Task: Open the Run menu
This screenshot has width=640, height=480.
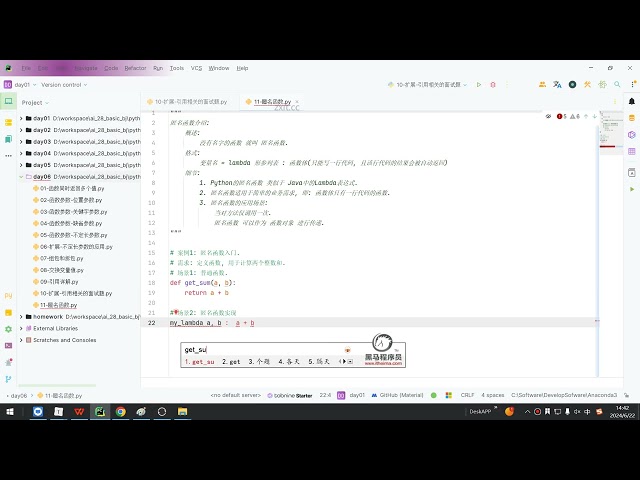Action: 158,68
